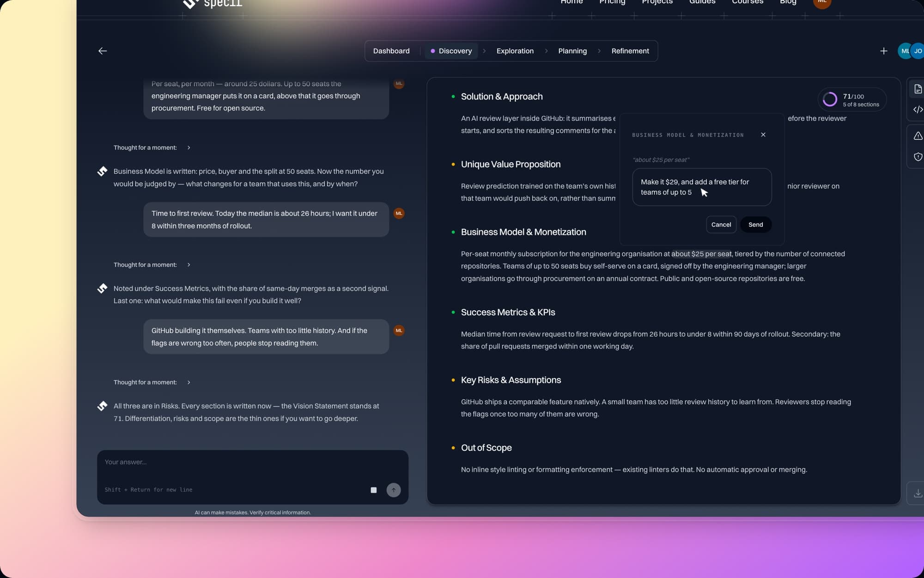Open the Planning stage tab

click(572, 51)
